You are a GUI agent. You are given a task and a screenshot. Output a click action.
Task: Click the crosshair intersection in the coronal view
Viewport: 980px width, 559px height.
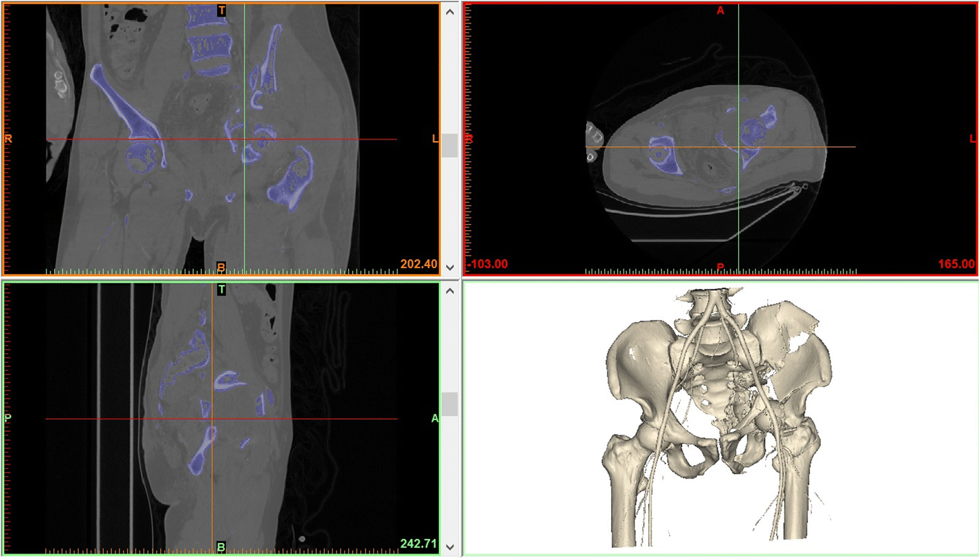pyautogui.click(x=245, y=140)
